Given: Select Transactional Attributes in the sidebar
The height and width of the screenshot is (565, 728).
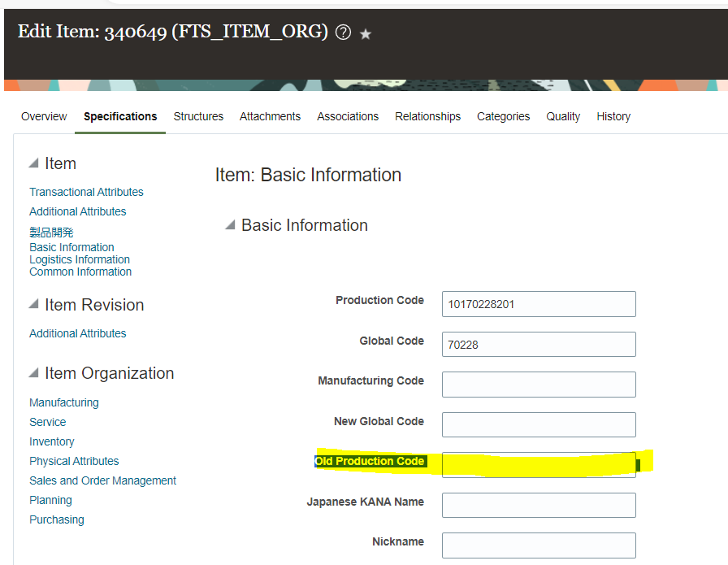Looking at the screenshot, I should point(86,192).
